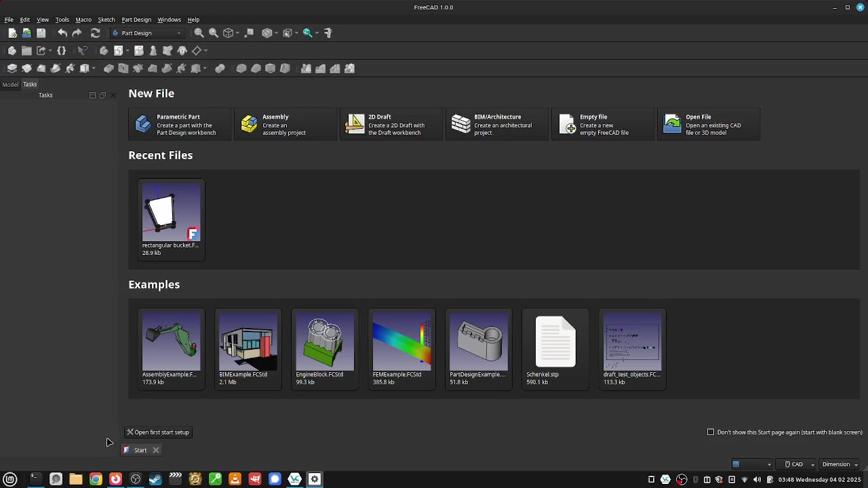
Task: Expand the datum diamond dropdown arrow
Action: coord(205,50)
